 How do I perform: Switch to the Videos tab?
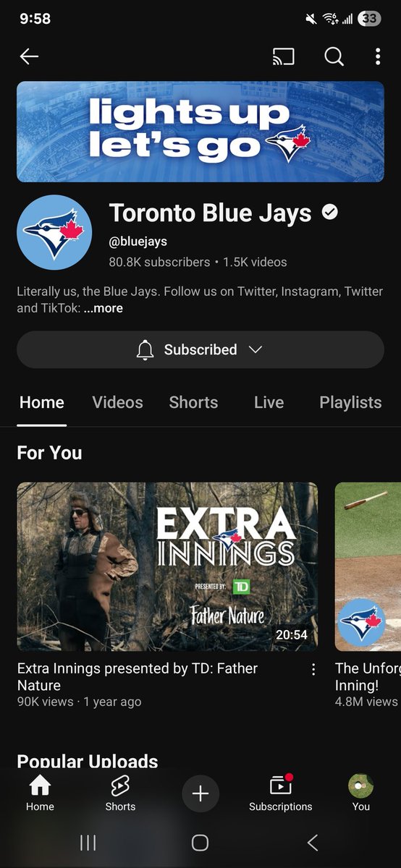[x=118, y=402]
